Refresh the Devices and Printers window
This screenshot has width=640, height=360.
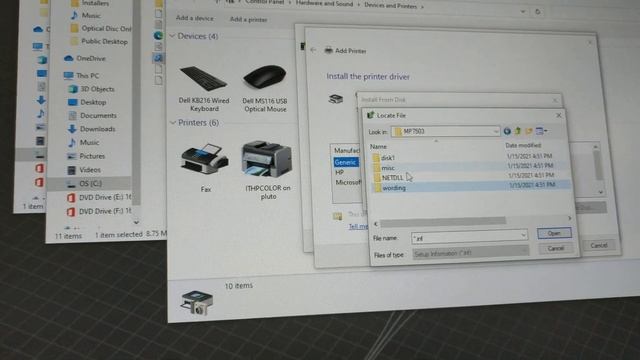[538, 11]
